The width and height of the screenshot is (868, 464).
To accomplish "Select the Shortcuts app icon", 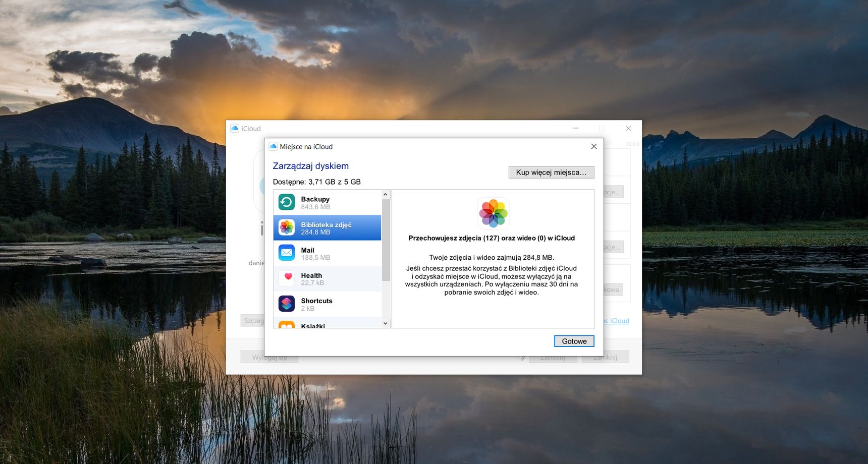I will coord(287,304).
